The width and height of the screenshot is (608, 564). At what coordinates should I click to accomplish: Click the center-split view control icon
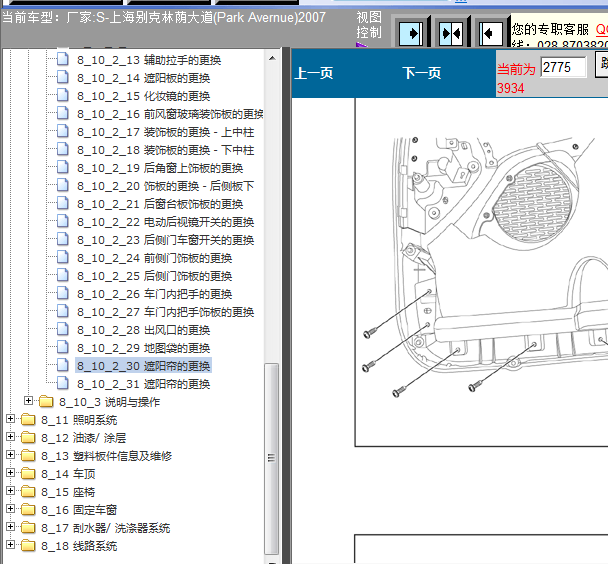click(x=451, y=33)
